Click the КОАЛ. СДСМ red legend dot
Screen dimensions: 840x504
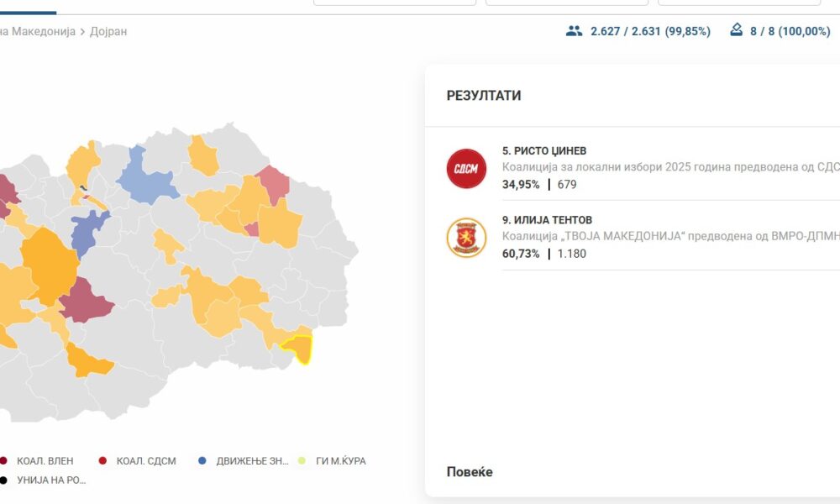click(x=102, y=460)
